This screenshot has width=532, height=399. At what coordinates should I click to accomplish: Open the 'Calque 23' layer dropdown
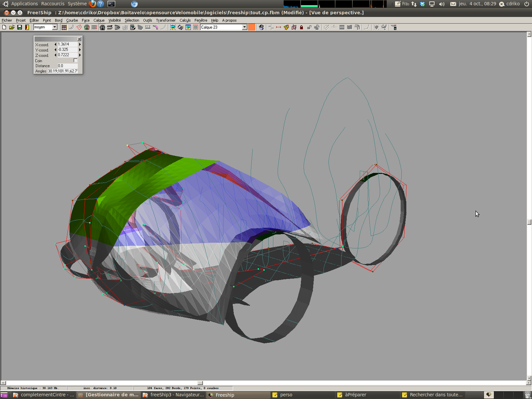pyautogui.click(x=244, y=27)
